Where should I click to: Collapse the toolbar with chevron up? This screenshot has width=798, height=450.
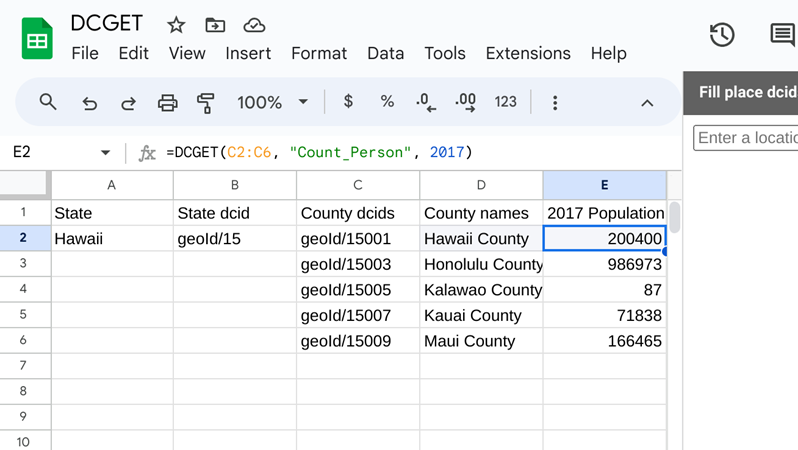[x=647, y=103]
